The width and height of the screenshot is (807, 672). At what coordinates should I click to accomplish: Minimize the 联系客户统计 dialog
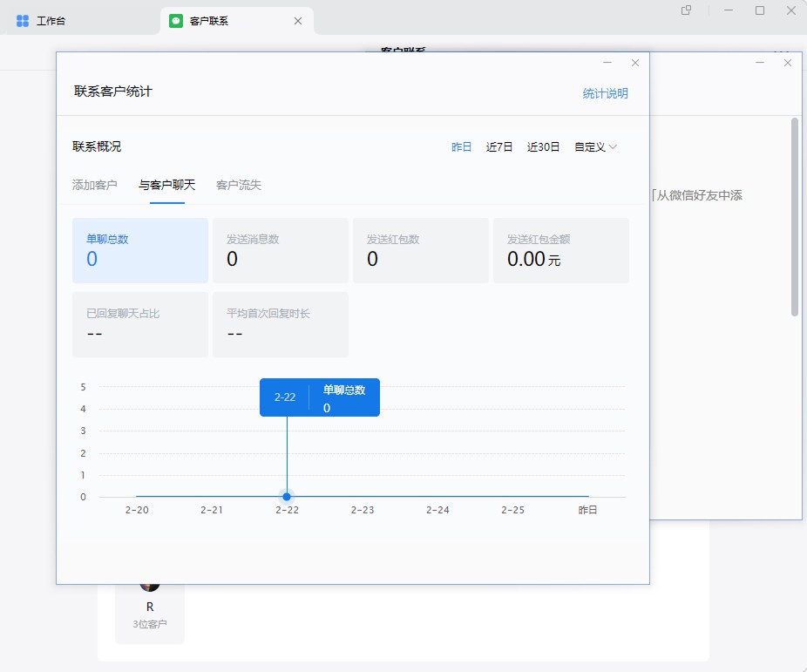pyautogui.click(x=607, y=63)
